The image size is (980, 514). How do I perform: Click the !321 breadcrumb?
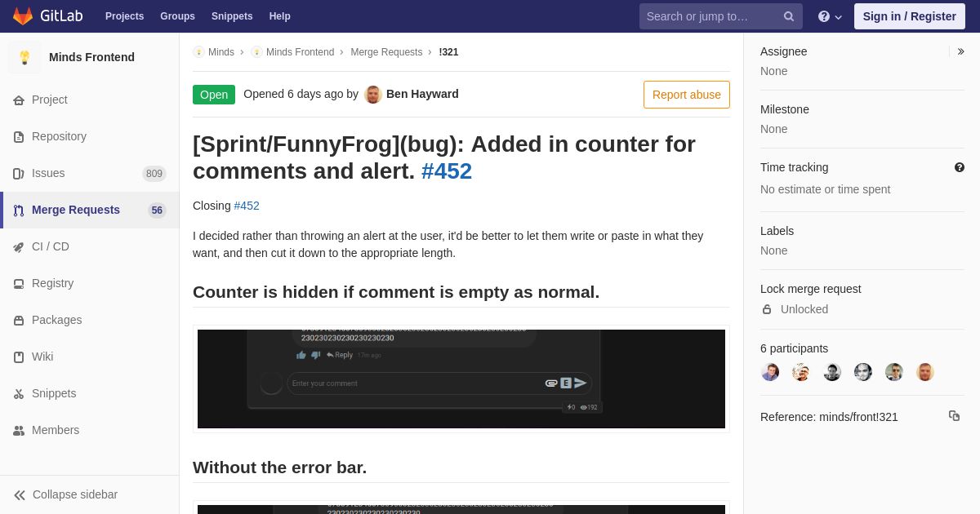(448, 52)
